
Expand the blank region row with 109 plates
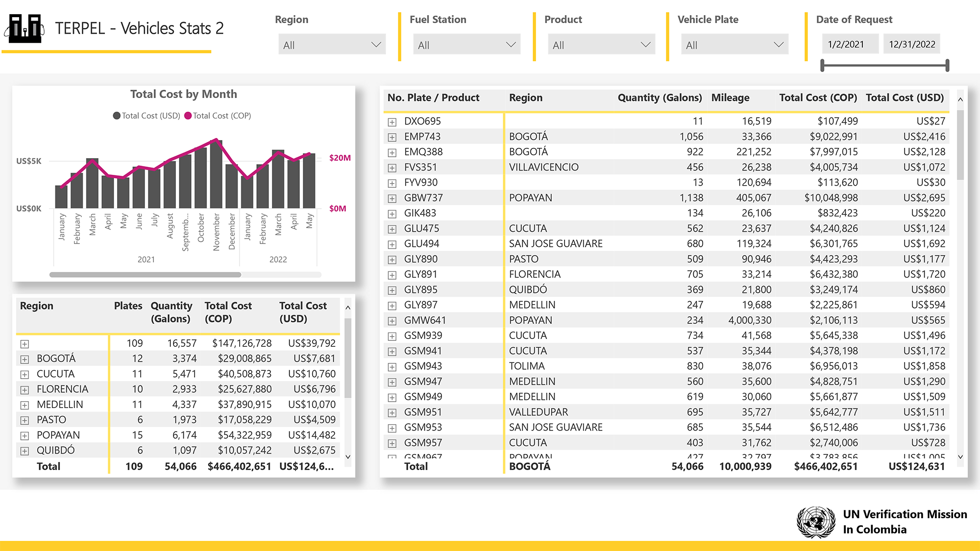[24, 344]
